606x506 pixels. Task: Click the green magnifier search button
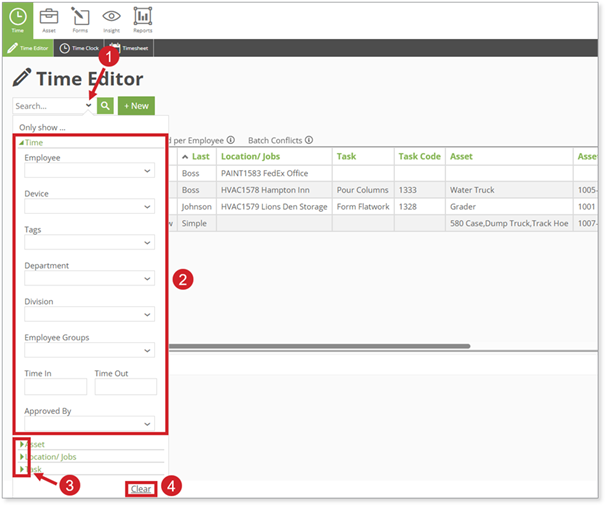(105, 106)
